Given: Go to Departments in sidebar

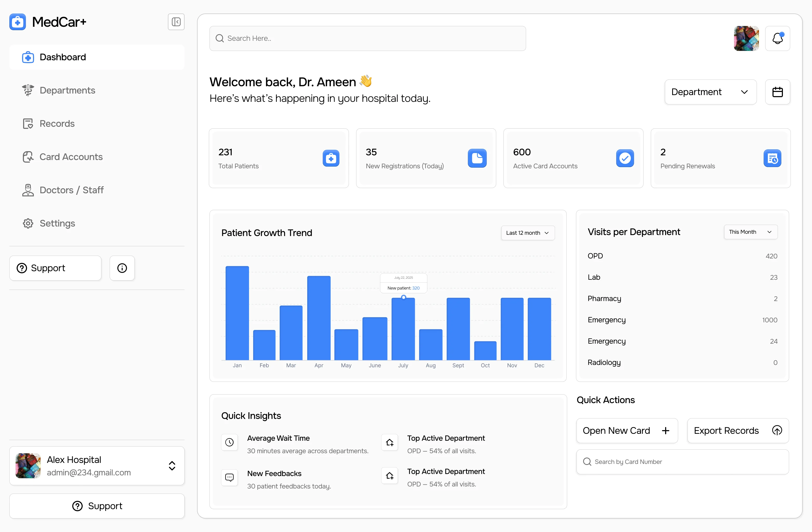Looking at the screenshot, I should pos(67,90).
